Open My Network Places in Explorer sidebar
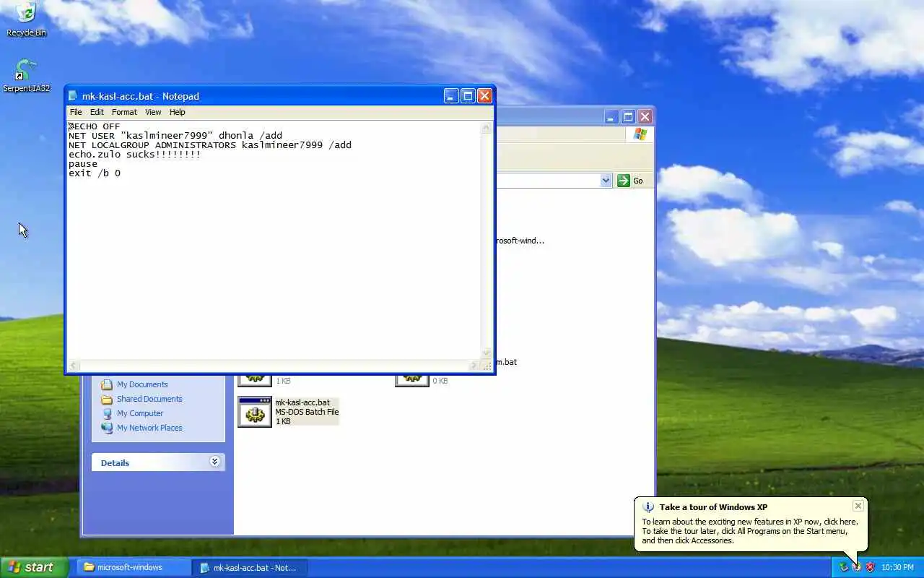The image size is (924, 578). coord(149,428)
